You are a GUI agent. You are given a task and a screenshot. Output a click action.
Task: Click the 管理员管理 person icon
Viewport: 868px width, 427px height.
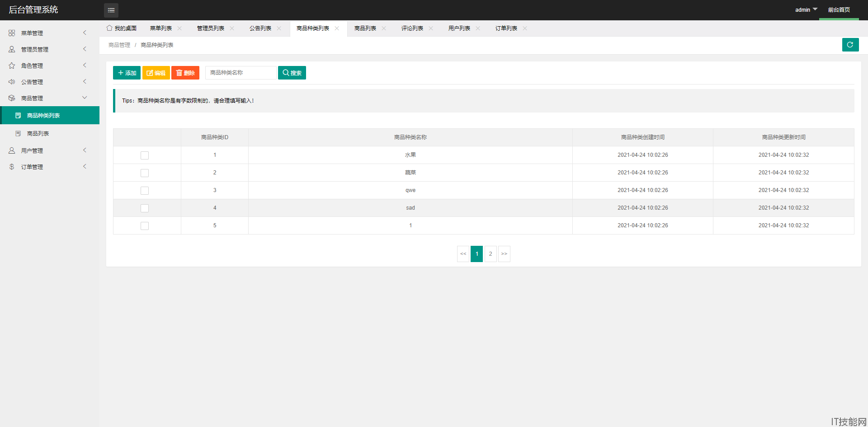click(12, 49)
